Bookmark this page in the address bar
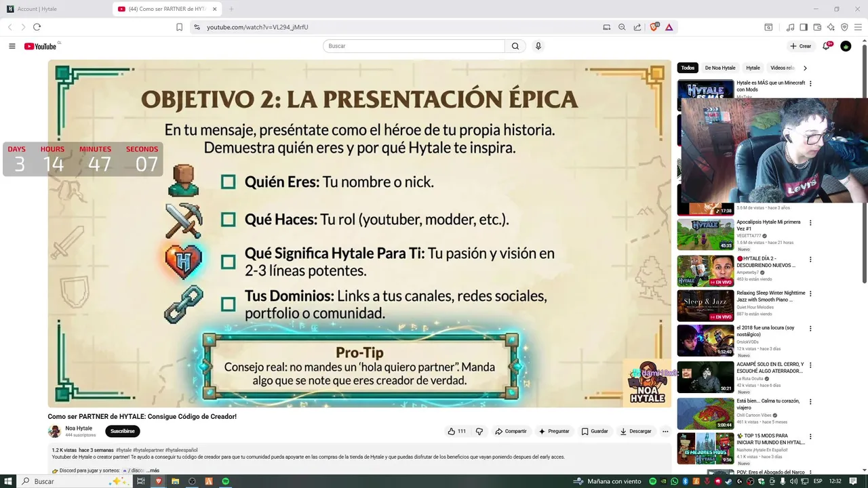 click(x=179, y=27)
